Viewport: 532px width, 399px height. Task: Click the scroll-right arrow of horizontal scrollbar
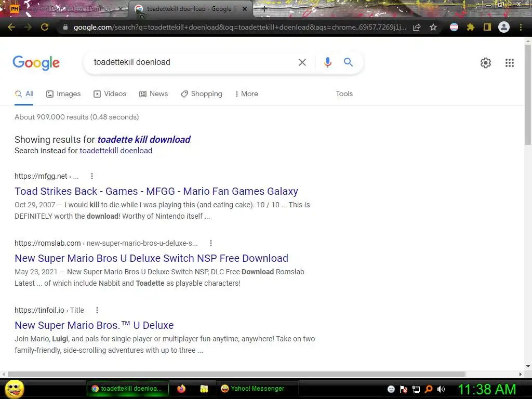pos(521,374)
